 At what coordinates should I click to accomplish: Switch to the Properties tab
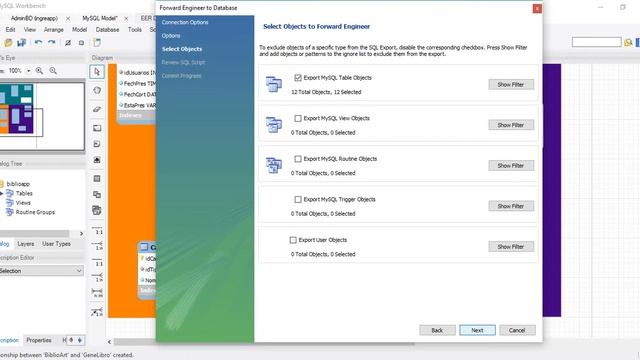[x=39, y=340]
